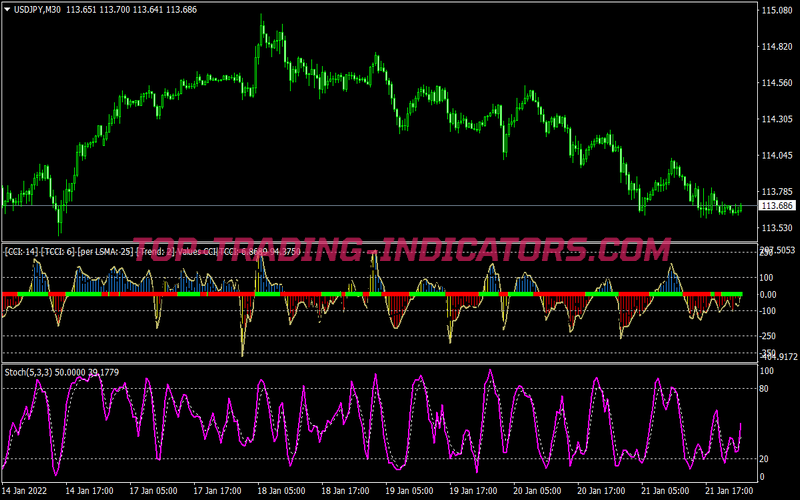Viewport: 800px width, 500px height.
Task: Click the stochastic 20 level label
Action: (x=764, y=459)
